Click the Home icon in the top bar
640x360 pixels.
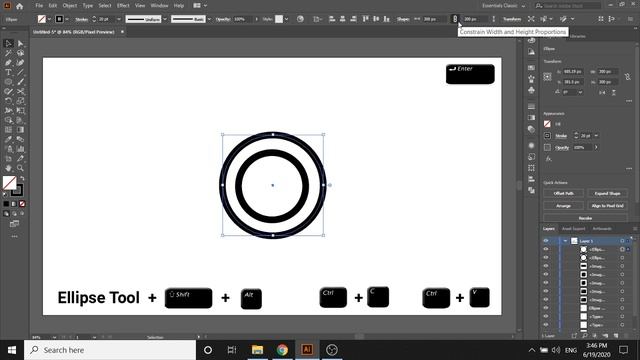[x=19, y=6]
